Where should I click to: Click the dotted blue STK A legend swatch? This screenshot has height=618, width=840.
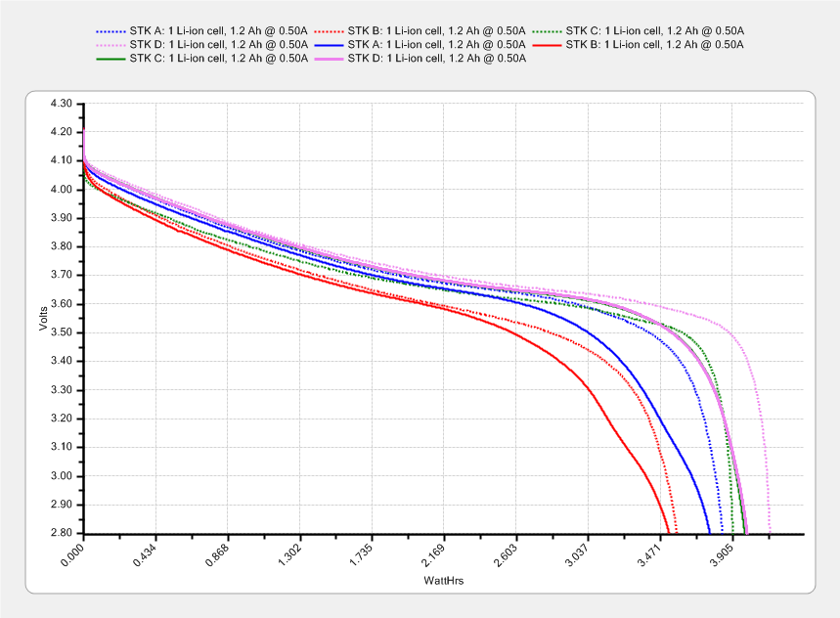click(x=111, y=30)
